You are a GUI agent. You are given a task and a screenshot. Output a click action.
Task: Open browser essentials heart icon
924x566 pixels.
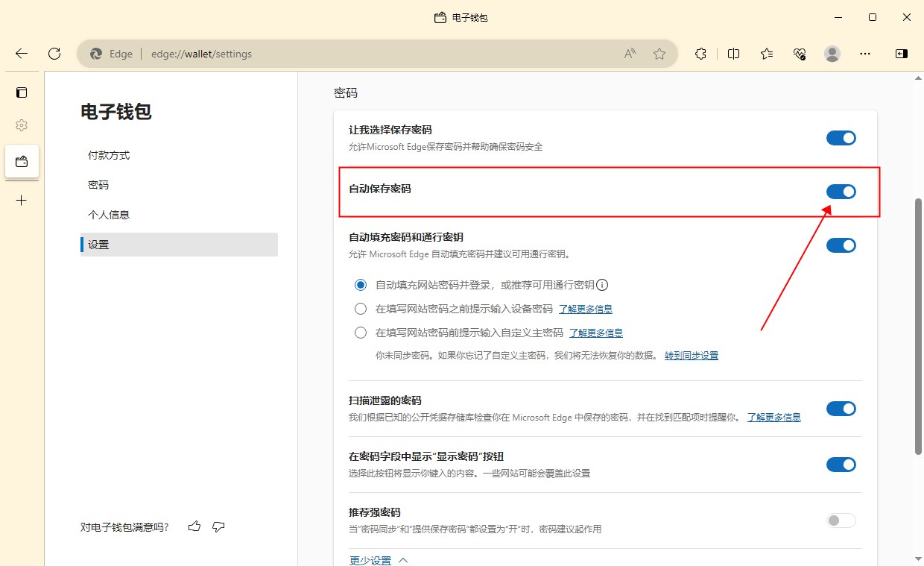tap(800, 54)
